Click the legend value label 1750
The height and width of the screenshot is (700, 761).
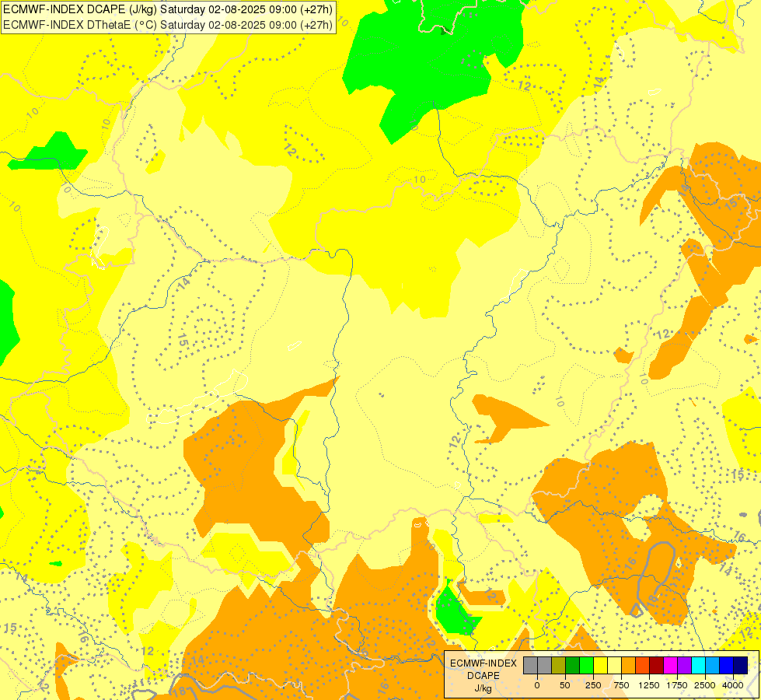[x=676, y=685]
